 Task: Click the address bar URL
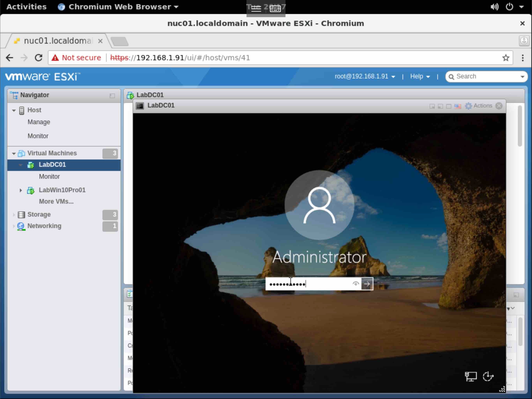point(180,58)
